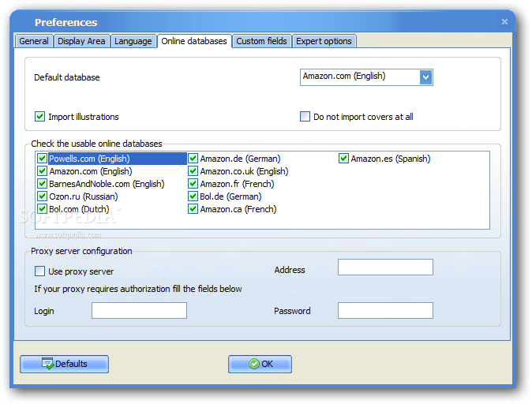The width and height of the screenshot is (532, 404).
Task: Go to the Expert options tab
Action: pos(324,41)
